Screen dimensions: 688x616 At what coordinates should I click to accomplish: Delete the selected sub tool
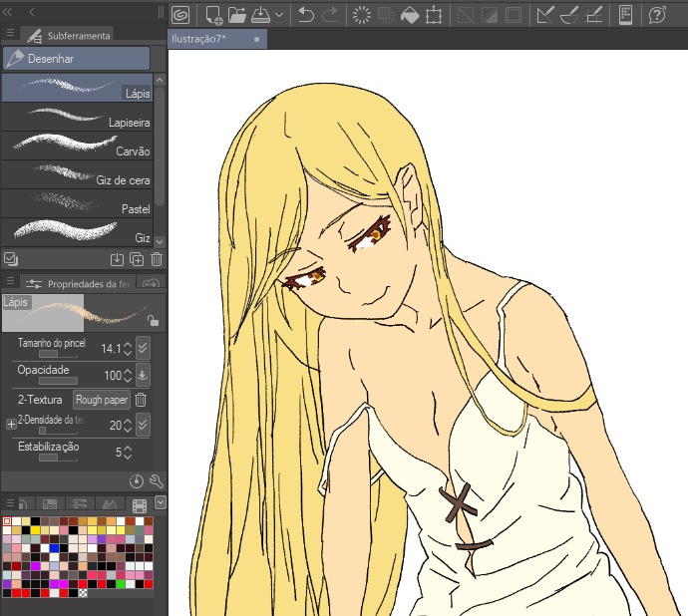157,259
